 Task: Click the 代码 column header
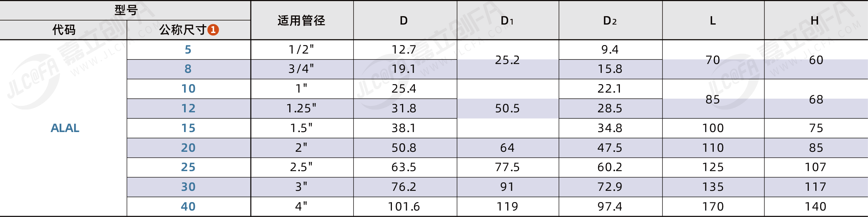click(x=64, y=30)
